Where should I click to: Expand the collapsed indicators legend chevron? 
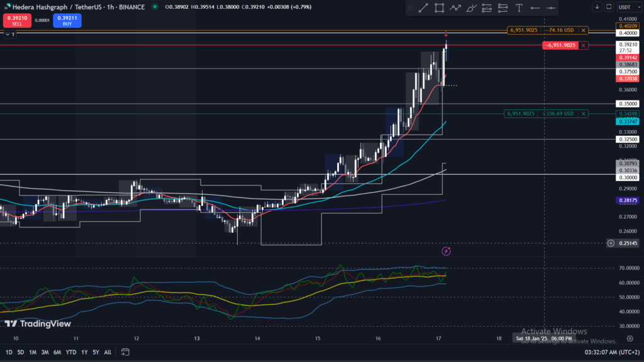[4, 34]
